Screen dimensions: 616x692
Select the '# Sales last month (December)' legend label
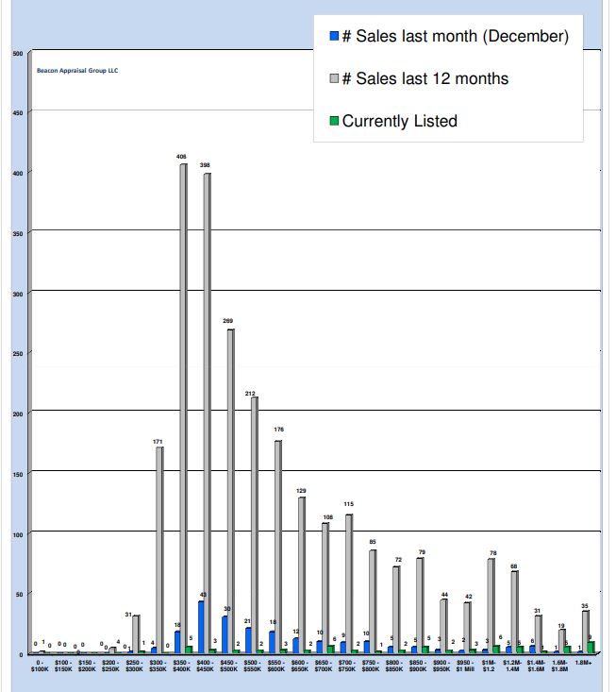coord(455,37)
